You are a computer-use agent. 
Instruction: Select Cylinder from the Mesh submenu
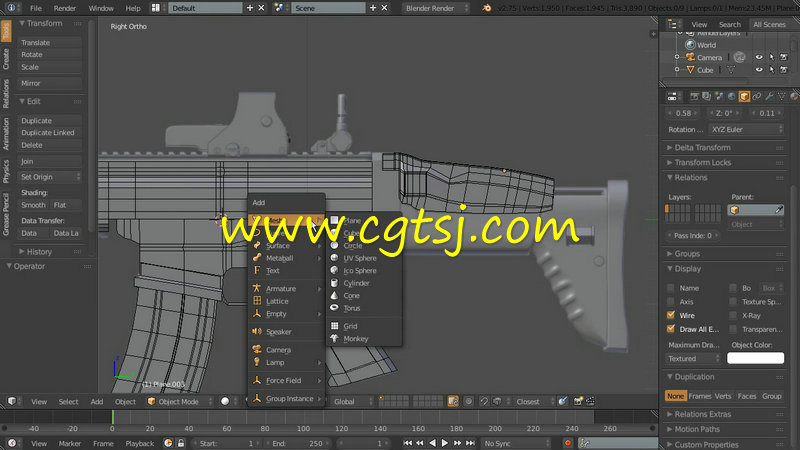click(363, 283)
